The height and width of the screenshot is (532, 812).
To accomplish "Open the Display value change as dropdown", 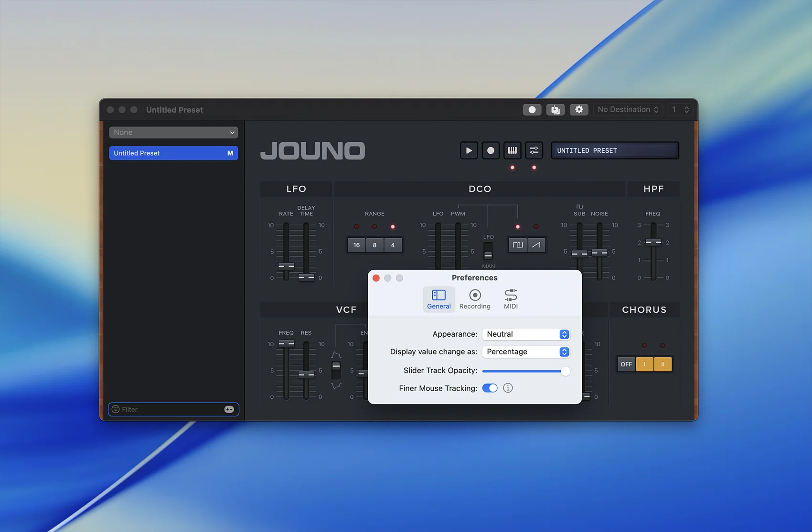I will click(526, 352).
